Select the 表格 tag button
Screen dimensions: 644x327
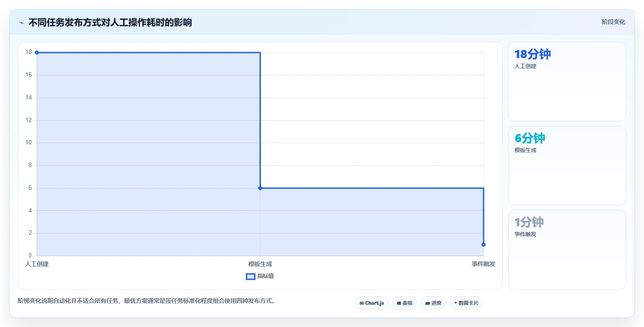tap(404, 303)
